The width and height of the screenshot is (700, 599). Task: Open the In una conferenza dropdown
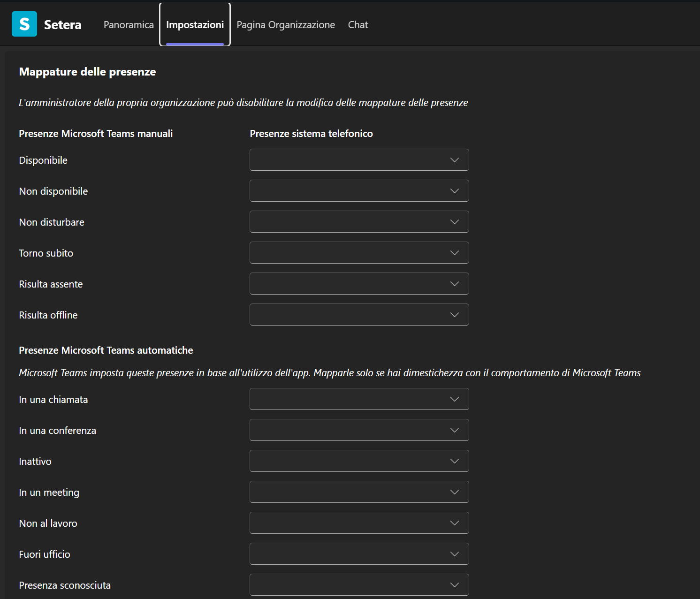(359, 430)
